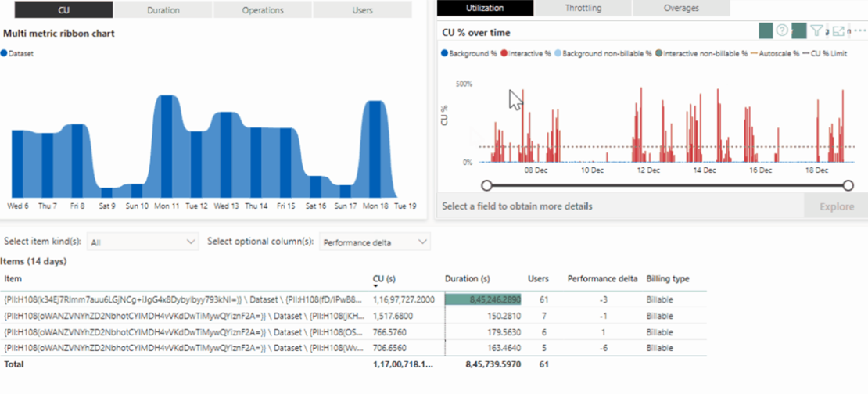
Task: Click Interactive non-billable % legend icon
Action: (x=659, y=54)
